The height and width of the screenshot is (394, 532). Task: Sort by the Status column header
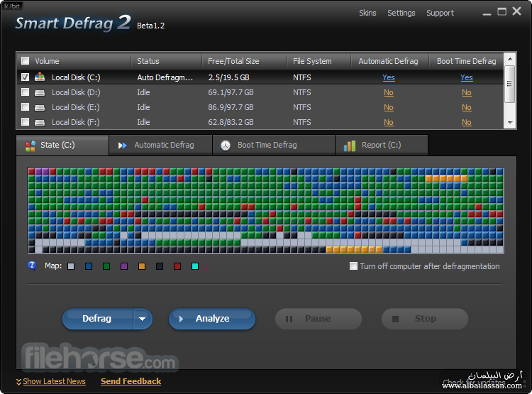(x=167, y=61)
